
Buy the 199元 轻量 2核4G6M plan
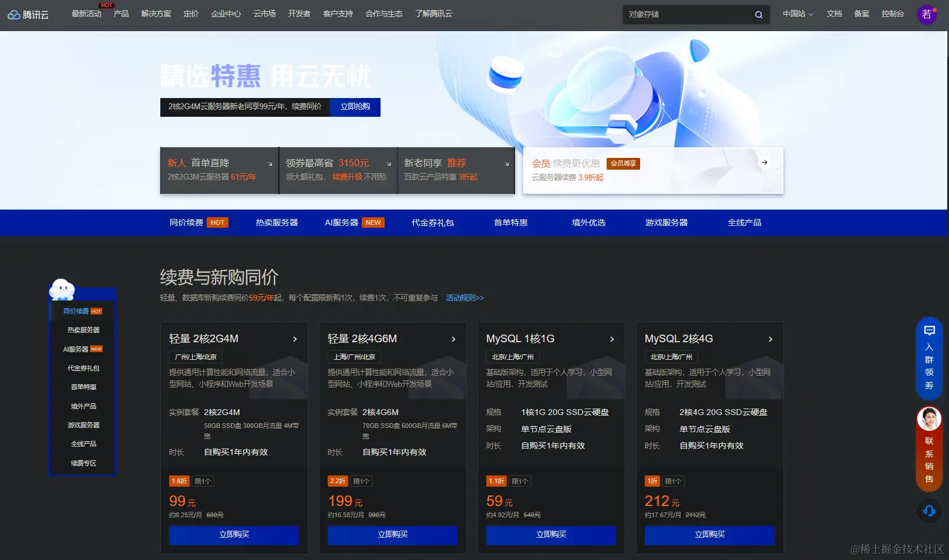pyautogui.click(x=392, y=535)
